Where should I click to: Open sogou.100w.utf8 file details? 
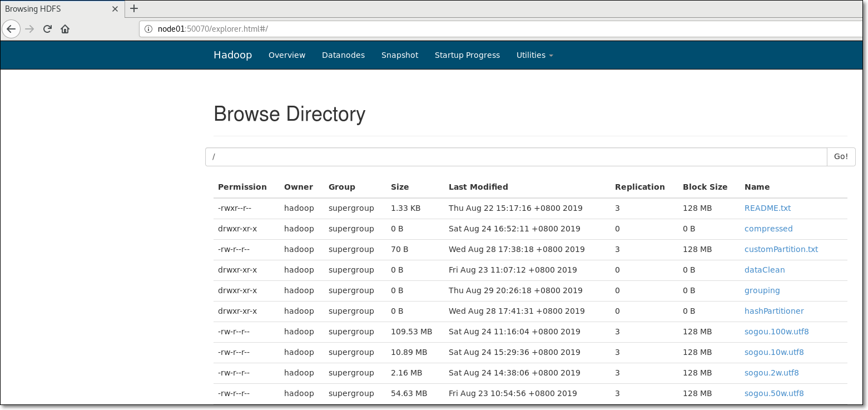click(776, 331)
